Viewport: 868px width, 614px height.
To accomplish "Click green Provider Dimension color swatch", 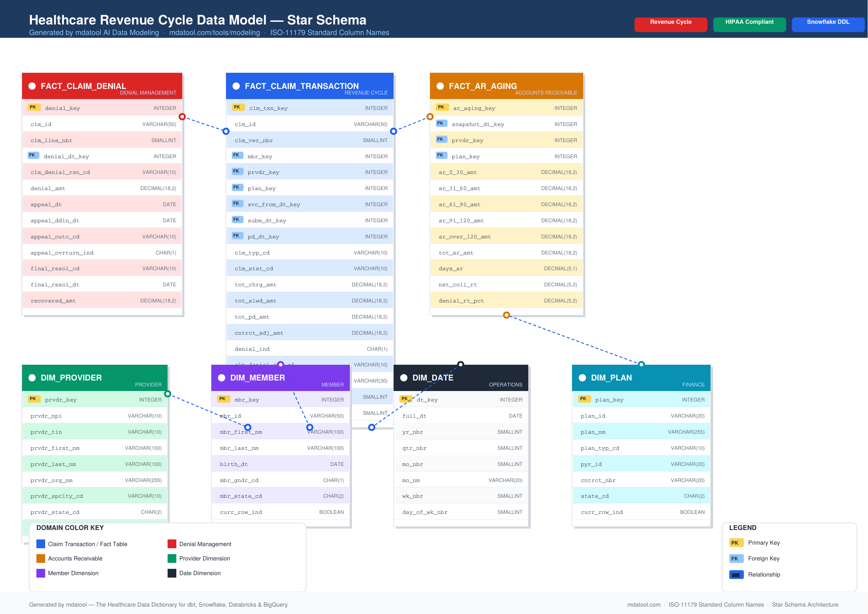I will 172,559.
